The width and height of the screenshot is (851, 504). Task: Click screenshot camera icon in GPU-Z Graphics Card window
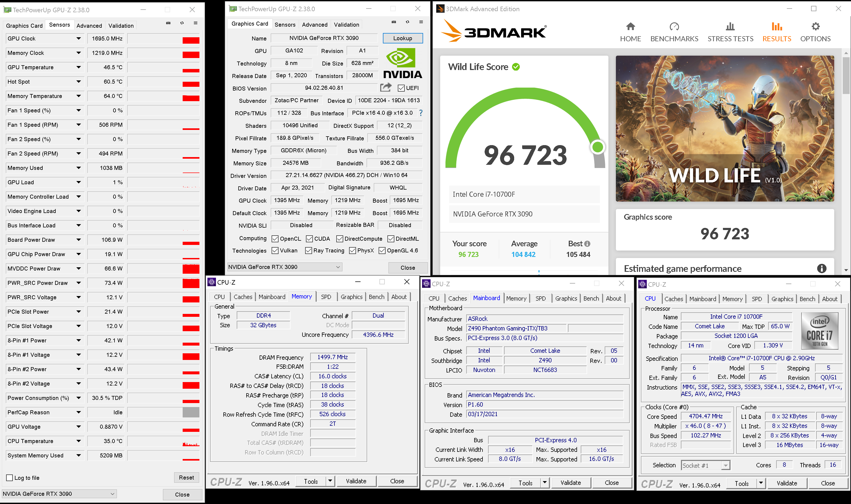[394, 22]
